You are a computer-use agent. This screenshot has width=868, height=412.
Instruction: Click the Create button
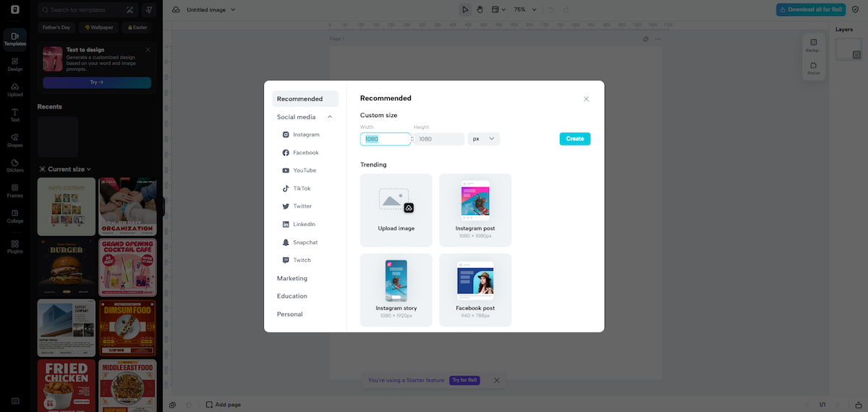(574, 139)
